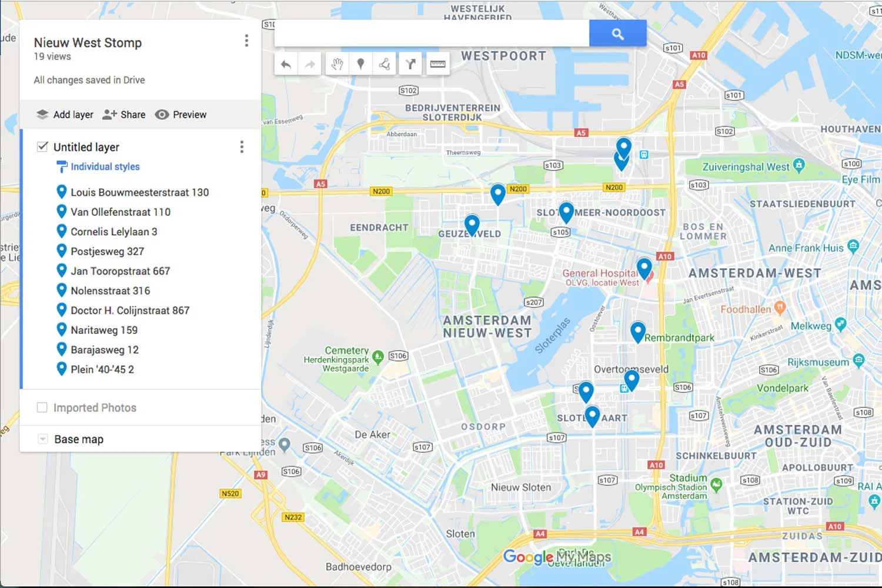The height and width of the screenshot is (588, 882).
Task: Open Individual styles settings
Action: point(99,167)
